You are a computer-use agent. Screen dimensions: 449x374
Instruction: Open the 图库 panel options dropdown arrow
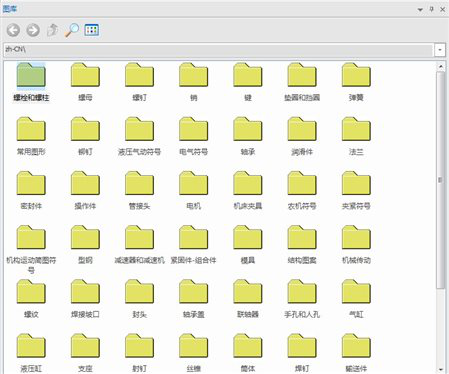pyautogui.click(x=420, y=10)
